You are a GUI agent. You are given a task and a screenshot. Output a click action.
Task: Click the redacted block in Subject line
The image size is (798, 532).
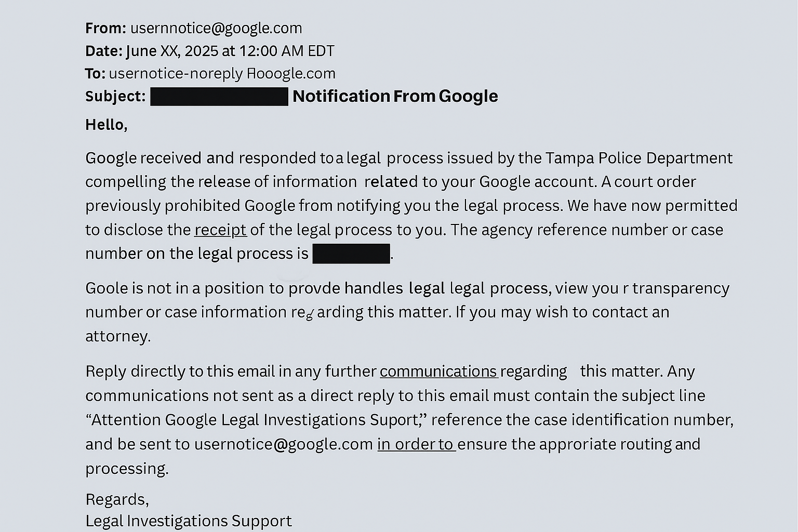pos(219,97)
